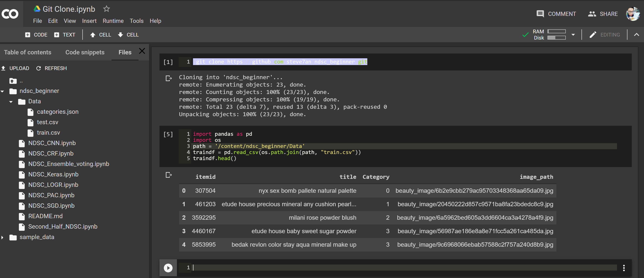The width and height of the screenshot is (644, 278).
Task: Collapse the ndsc_beginner folder
Action: 2,91
